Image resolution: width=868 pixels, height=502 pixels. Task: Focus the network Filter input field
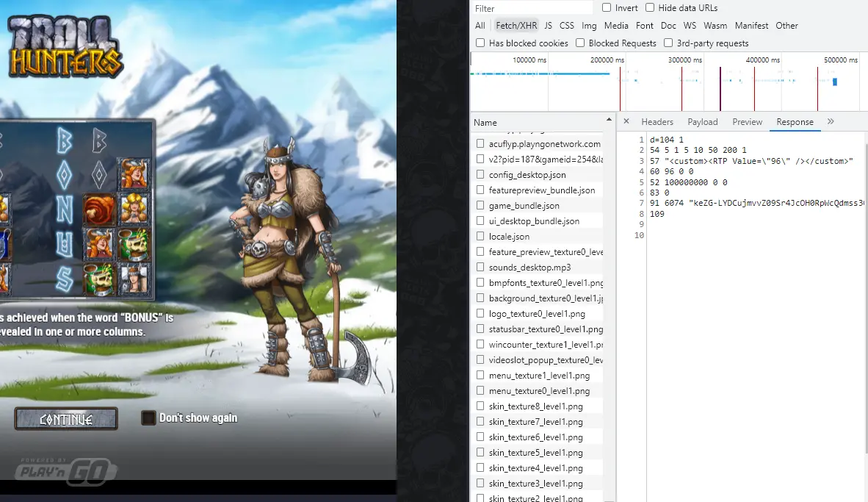(532, 8)
